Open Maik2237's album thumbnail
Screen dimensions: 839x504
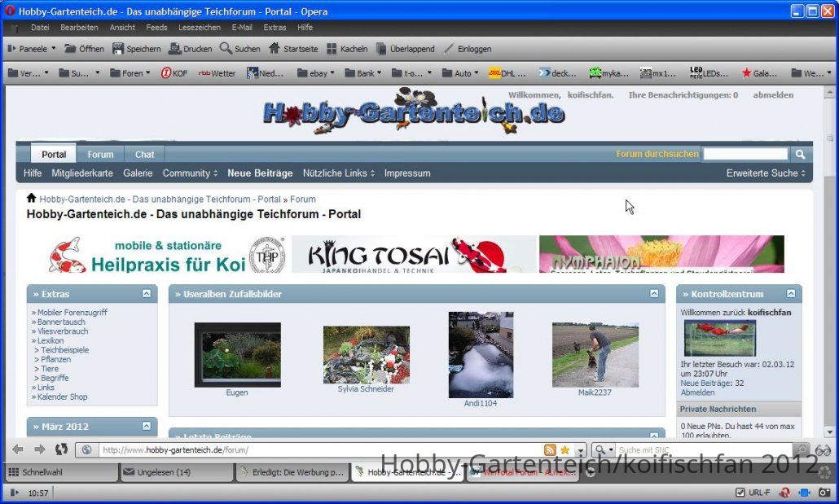coord(595,354)
